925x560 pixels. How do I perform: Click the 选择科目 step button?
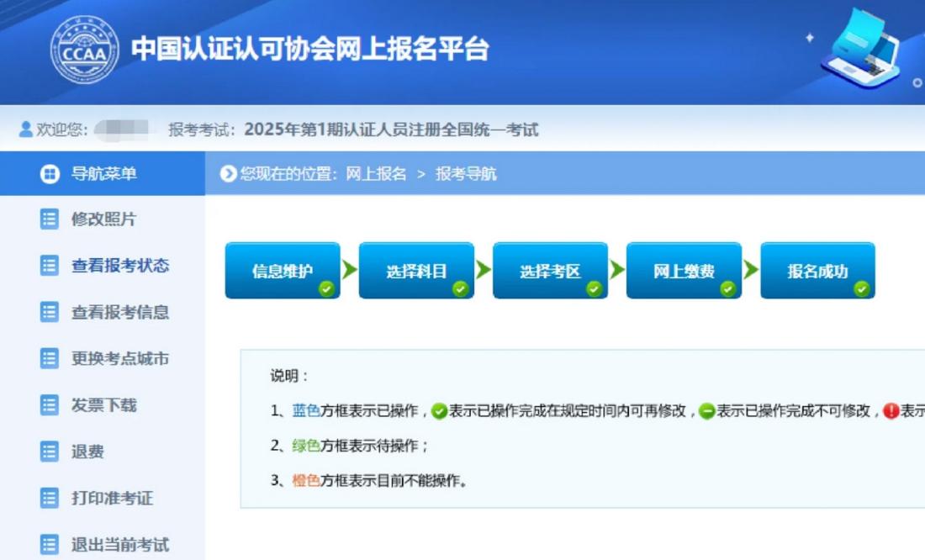[x=416, y=271]
